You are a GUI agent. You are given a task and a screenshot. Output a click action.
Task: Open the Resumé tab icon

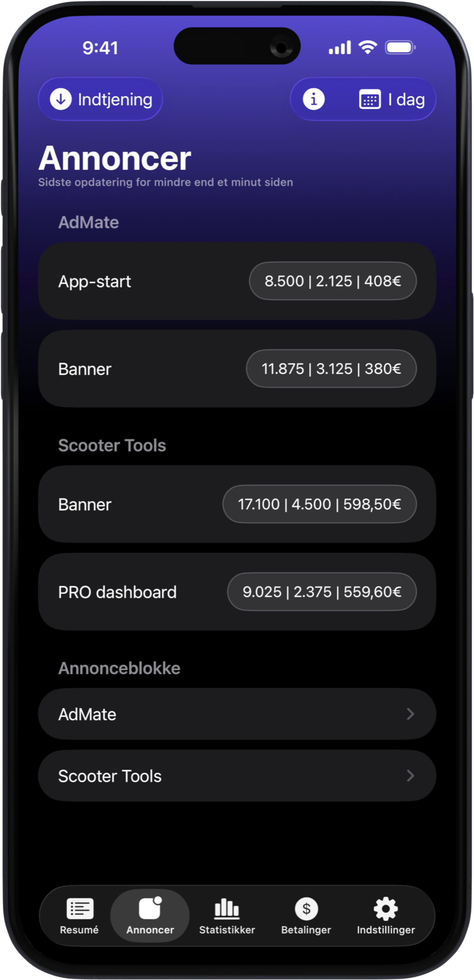click(80, 908)
